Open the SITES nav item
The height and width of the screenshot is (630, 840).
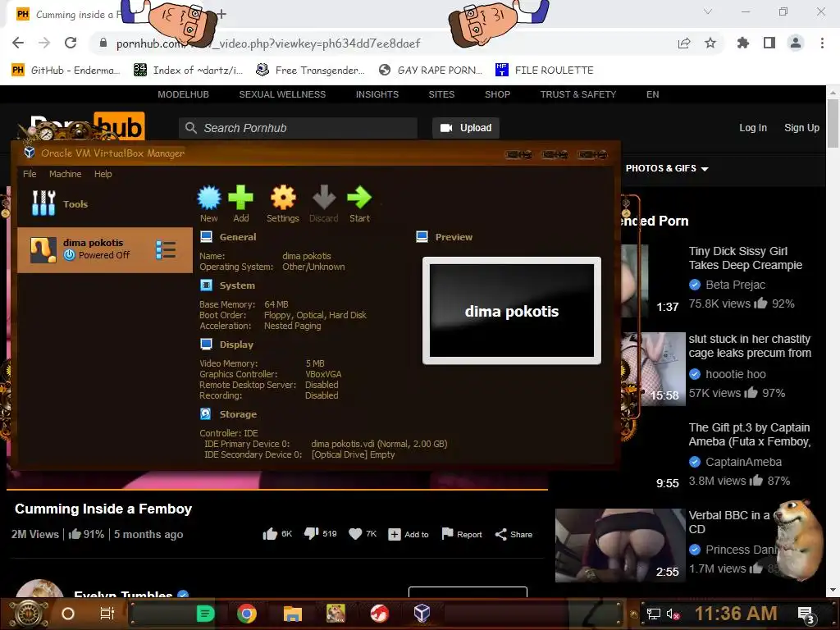click(441, 94)
